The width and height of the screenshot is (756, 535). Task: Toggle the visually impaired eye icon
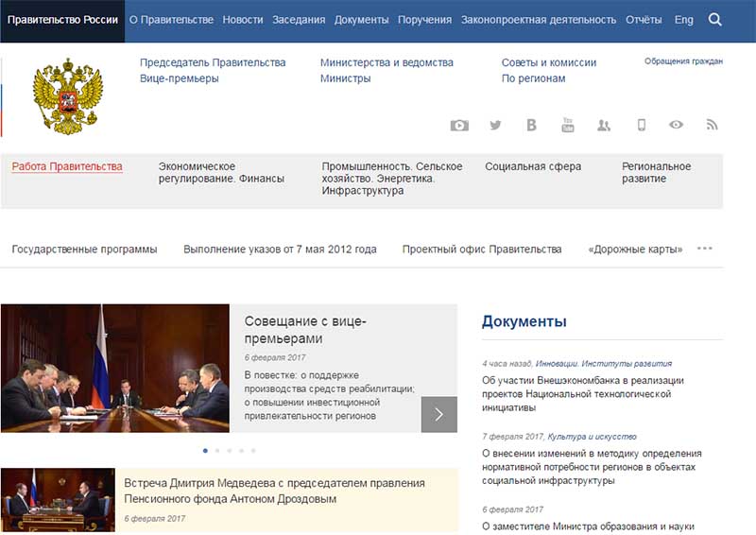tap(676, 125)
